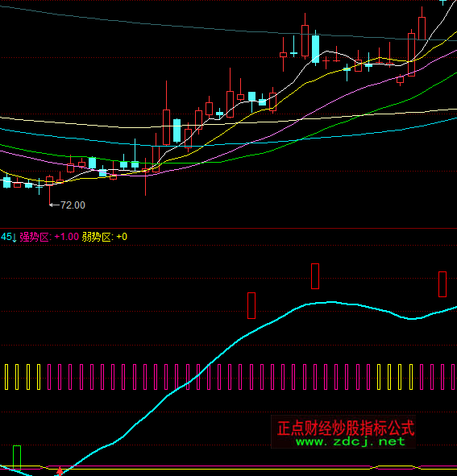Click the red up-arrow buy signal marker

(x=60, y=471)
